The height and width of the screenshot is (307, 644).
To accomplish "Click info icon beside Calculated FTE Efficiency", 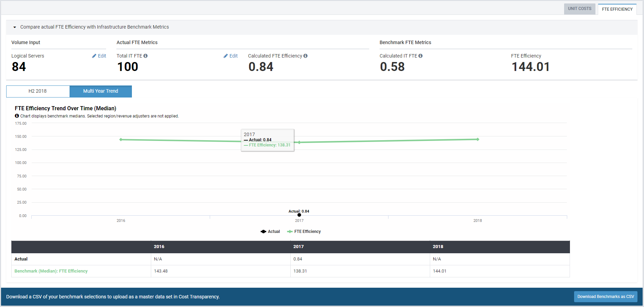I will click(x=305, y=56).
